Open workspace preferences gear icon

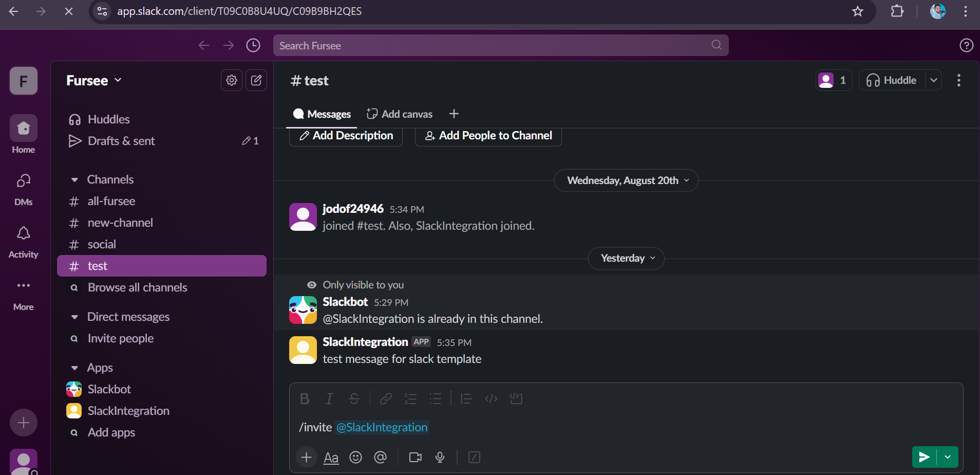pyautogui.click(x=232, y=80)
